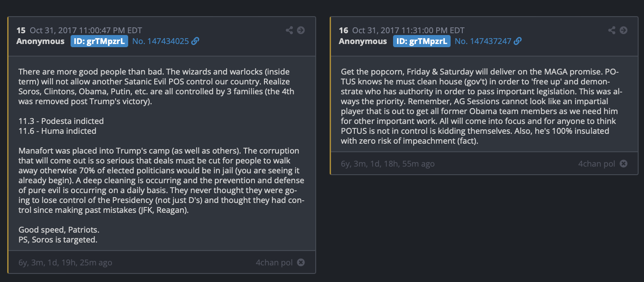Select the ID: grTMpzrL badge on post 16
Screen dimensions: 644x282
pos(422,41)
